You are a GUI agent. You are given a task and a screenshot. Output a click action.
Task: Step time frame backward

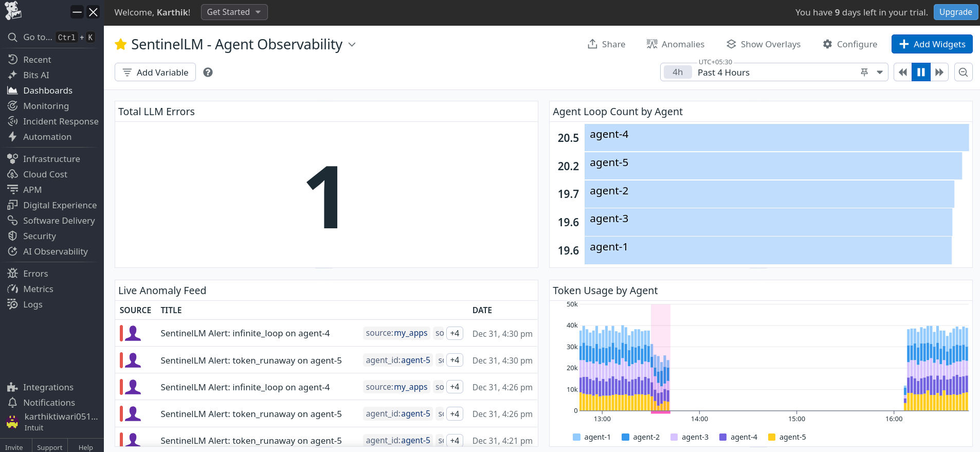(x=903, y=73)
